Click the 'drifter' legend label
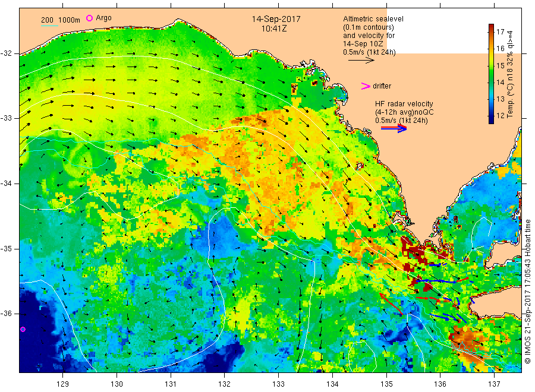The width and height of the screenshot is (535, 392). 382,86
